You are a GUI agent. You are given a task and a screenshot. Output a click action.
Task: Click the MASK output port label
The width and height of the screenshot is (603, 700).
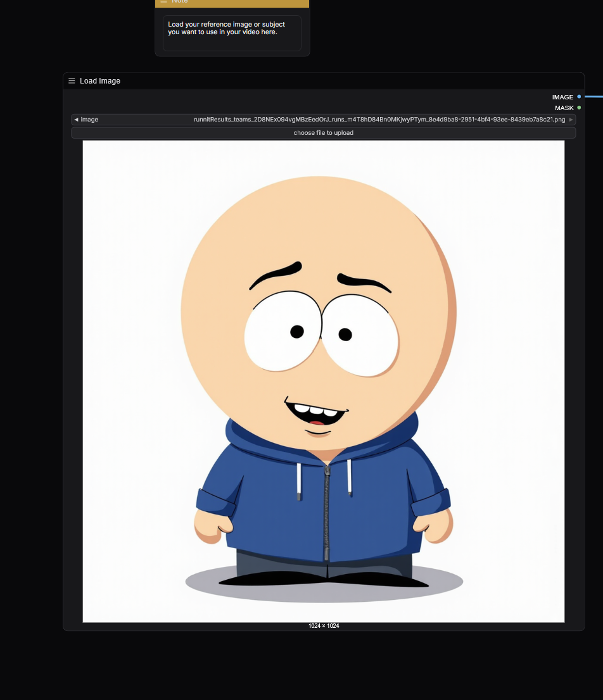[x=564, y=108]
